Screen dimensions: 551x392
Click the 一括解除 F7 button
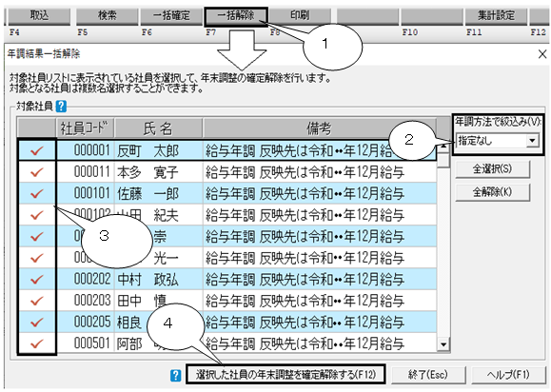[x=236, y=16]
